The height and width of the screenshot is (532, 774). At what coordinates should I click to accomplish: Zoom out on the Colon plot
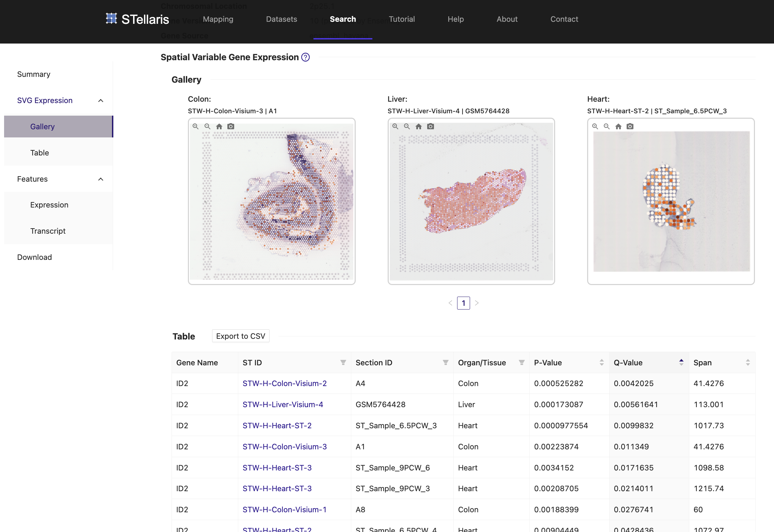tap(207, 126)
